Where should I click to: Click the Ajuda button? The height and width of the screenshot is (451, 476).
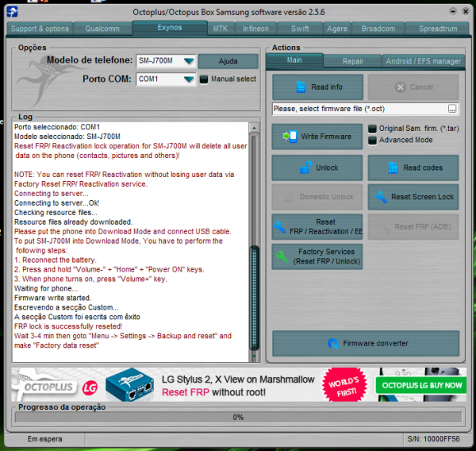coord(228,61)
